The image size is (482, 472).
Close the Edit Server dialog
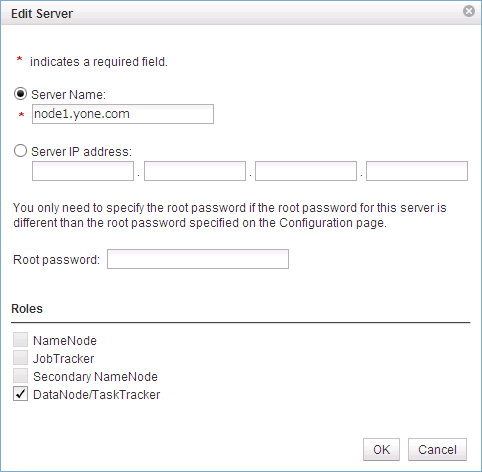[x=469, y=11]
